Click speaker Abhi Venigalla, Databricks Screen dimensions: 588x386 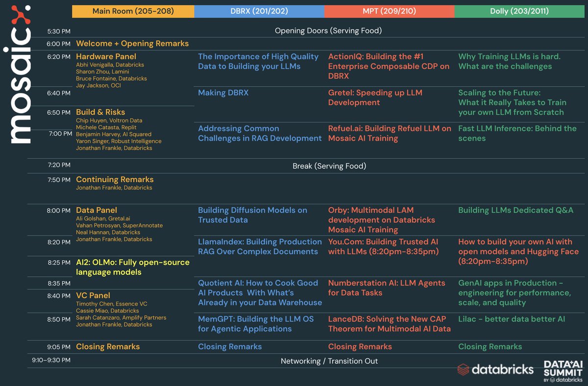pos(110,65)
